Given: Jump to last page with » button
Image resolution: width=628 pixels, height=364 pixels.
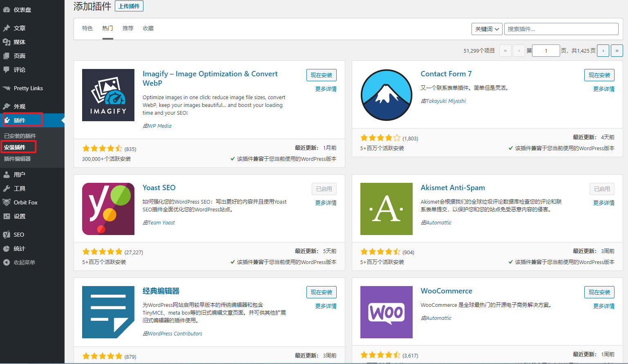Looking at the screenshot, I should pyautogui.click(x=617, y=51).
